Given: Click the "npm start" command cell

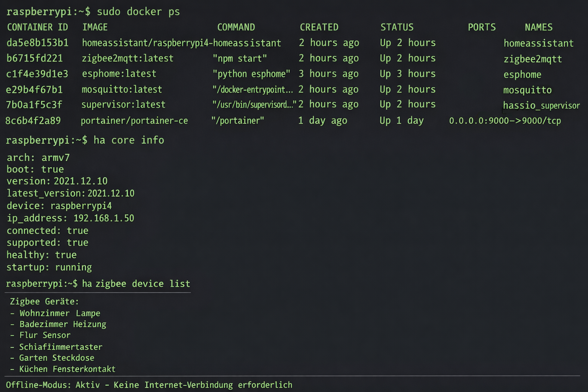Looking at the screenshot, I should click(240, 59).
